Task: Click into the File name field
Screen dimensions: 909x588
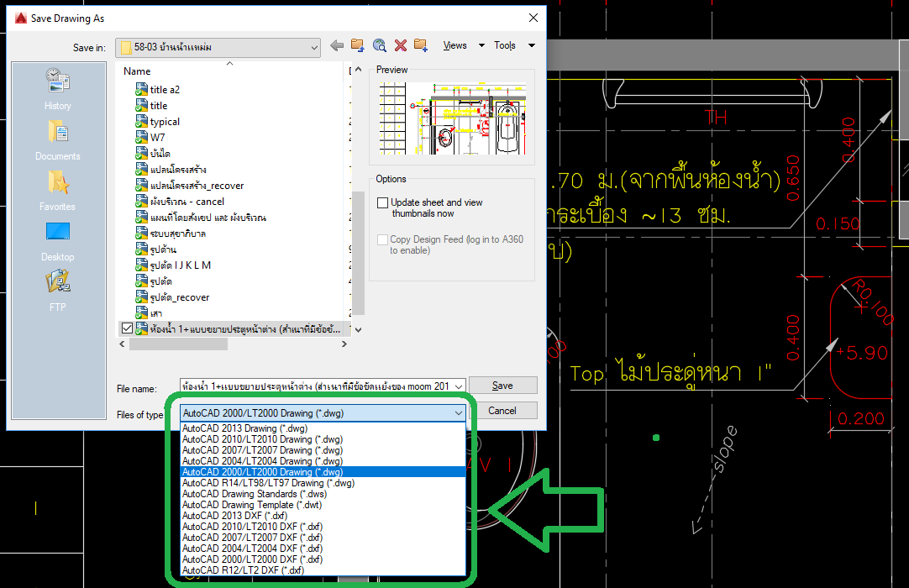Action: click(x=317, y=386)
